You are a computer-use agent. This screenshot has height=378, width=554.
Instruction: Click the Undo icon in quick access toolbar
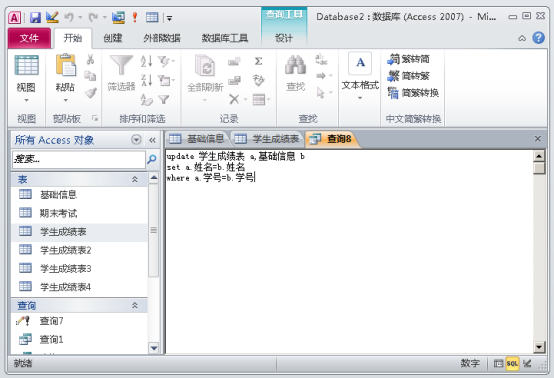coord(69,17)
